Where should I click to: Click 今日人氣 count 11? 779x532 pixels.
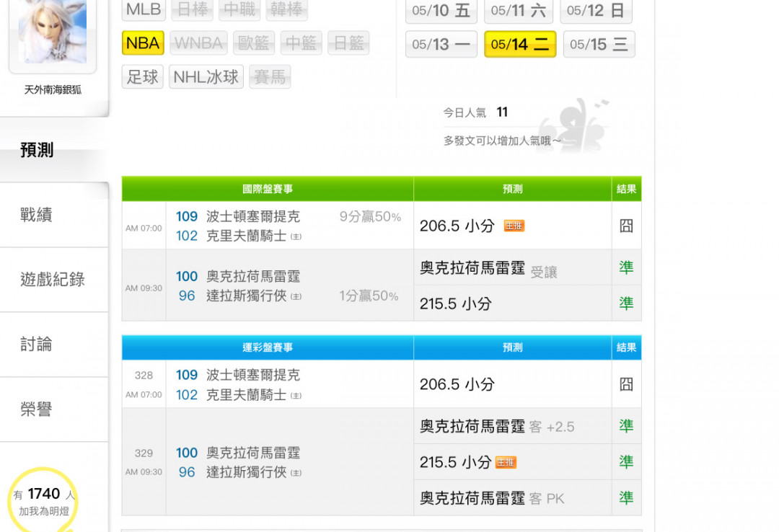click(502, 112)
